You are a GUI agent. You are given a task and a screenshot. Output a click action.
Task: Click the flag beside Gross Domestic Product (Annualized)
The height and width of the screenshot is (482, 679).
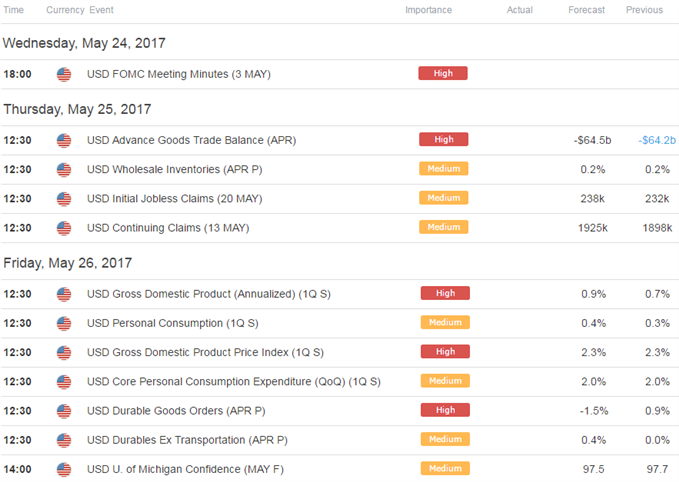click(x=64, y=294)
